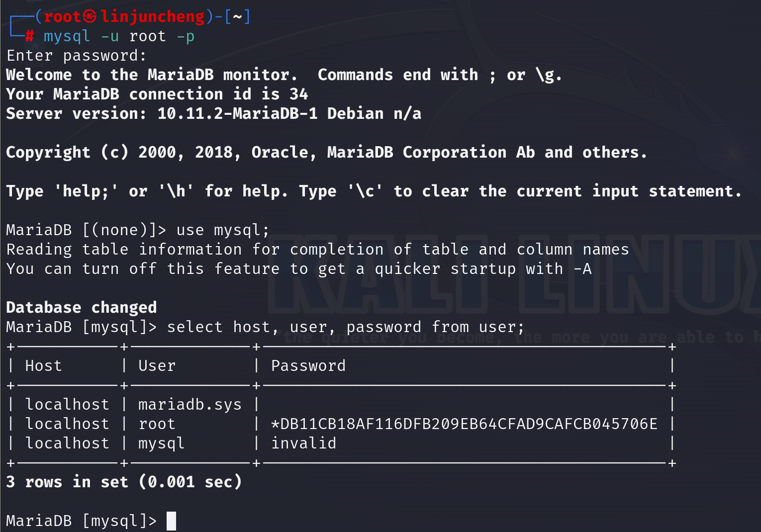Viewport: 761px width, 532px height.
Task: Click the select host, user, password query
Action: pyautogui.click(x=346, y=327)
